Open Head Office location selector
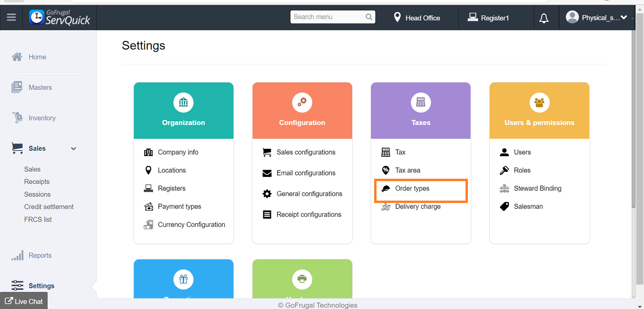 pos(417,18)
